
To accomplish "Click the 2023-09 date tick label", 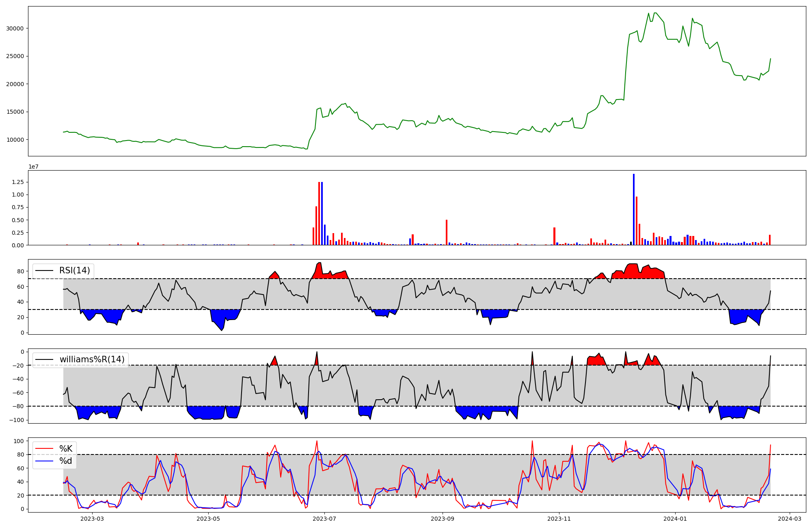I will pyautogui.click(x=443, y=519).
